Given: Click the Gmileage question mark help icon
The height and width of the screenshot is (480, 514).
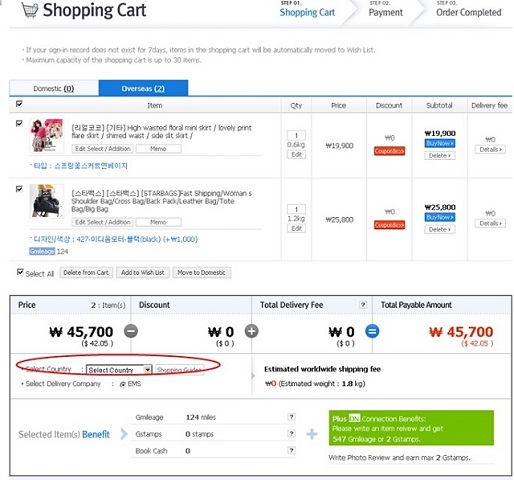Looking at the screenshot, I should (x=291, y=417).
